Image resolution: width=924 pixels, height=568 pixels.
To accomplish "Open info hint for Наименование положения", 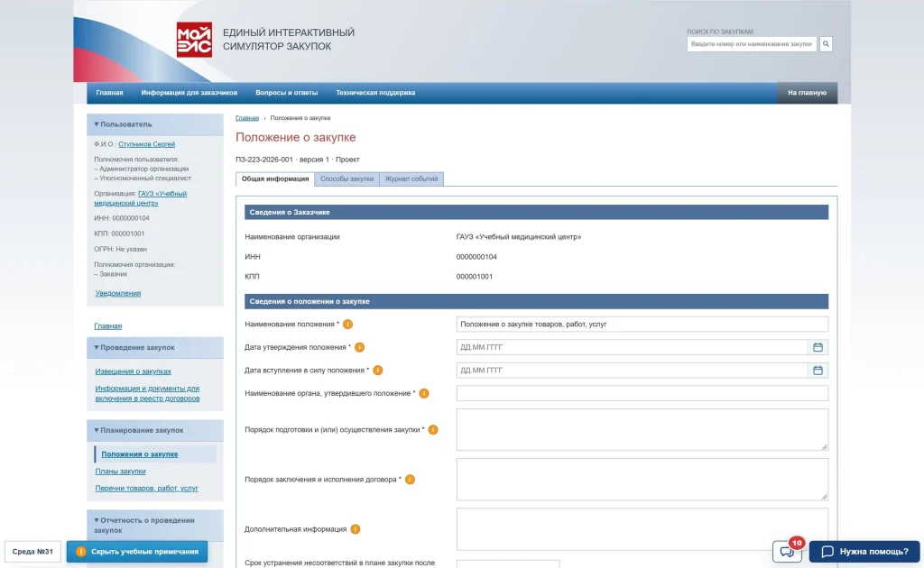I will click(x=347, y=325).
